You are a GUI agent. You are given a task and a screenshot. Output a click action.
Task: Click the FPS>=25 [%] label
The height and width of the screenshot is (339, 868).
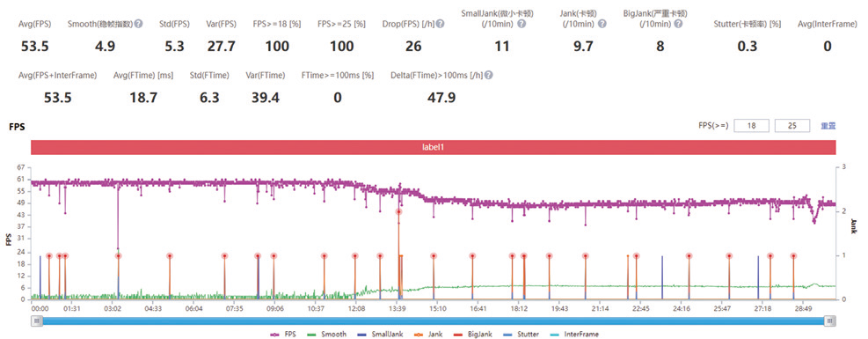pos(342,25)
